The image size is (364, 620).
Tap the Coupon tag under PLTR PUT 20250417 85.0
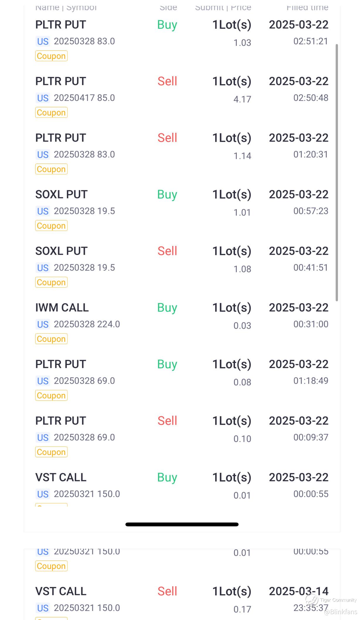51,113
